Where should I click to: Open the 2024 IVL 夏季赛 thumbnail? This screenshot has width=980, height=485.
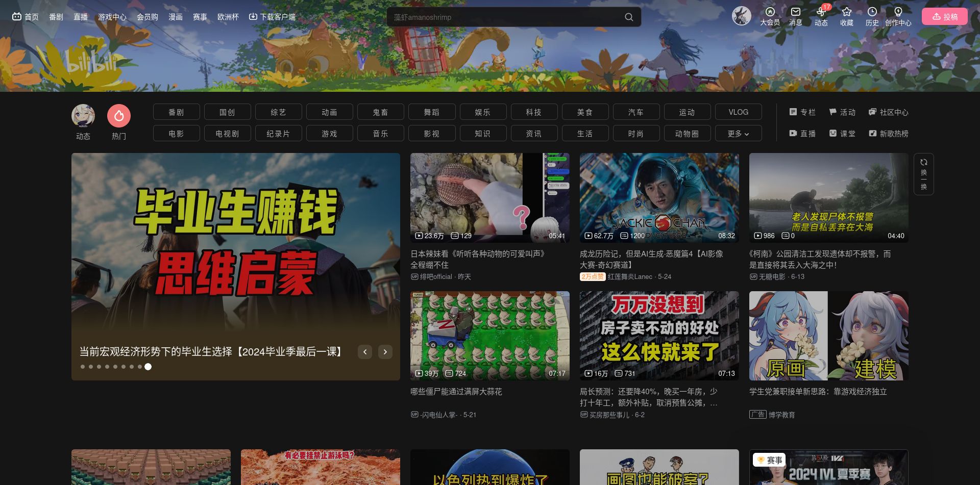[829, 467]
